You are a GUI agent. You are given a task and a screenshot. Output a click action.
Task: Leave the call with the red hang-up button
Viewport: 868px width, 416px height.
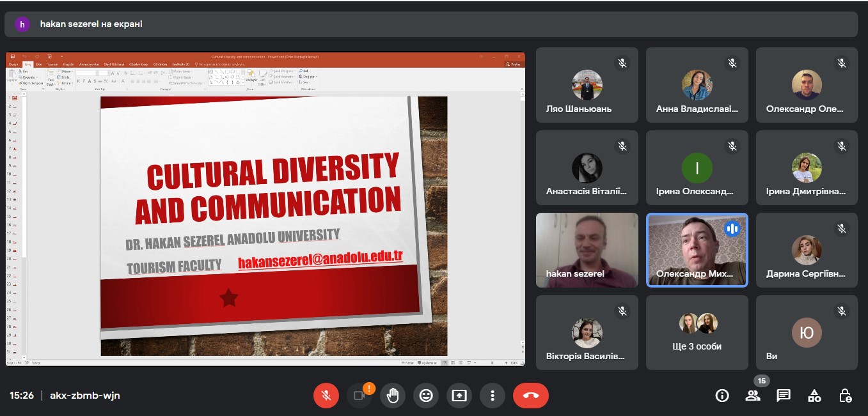pos(531,396)
